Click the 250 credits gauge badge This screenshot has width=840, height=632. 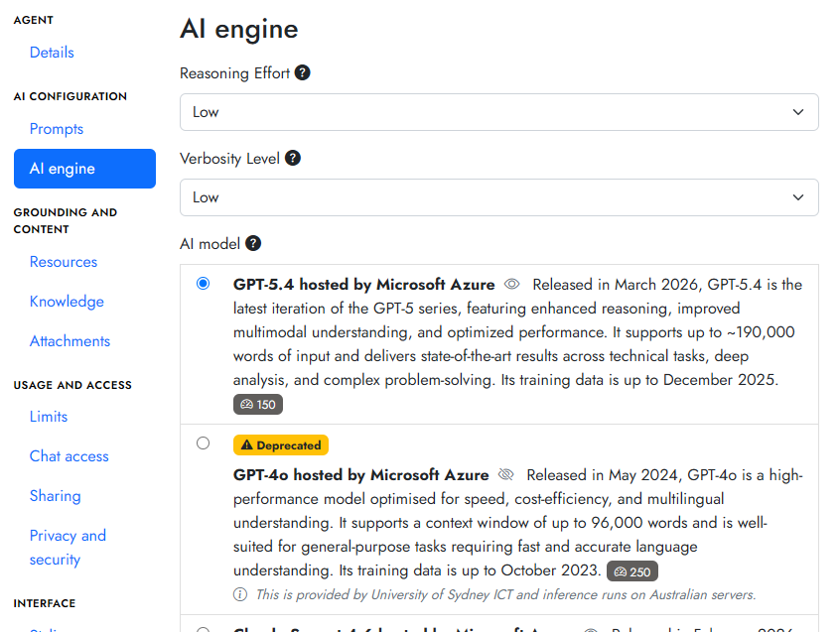pos(632,571)
